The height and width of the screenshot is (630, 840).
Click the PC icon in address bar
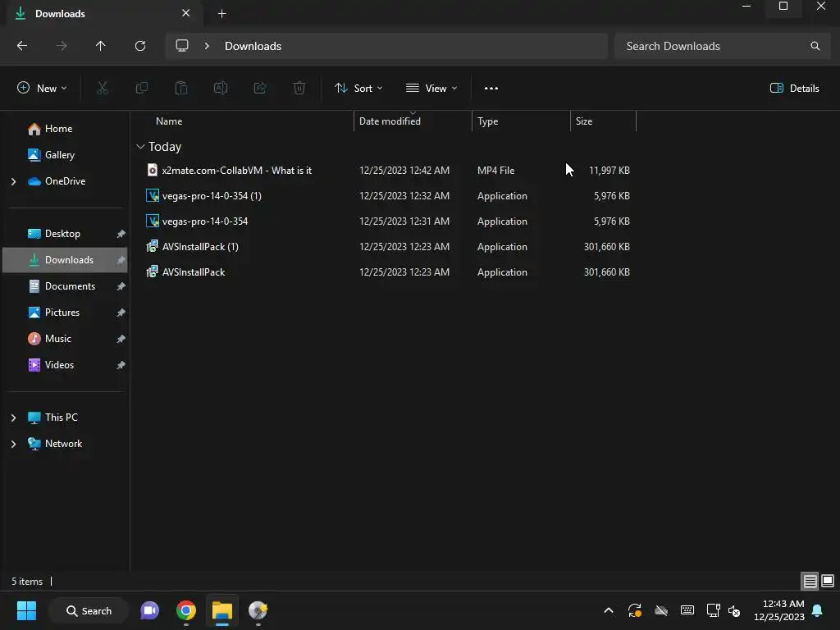[x=182, y=46]
